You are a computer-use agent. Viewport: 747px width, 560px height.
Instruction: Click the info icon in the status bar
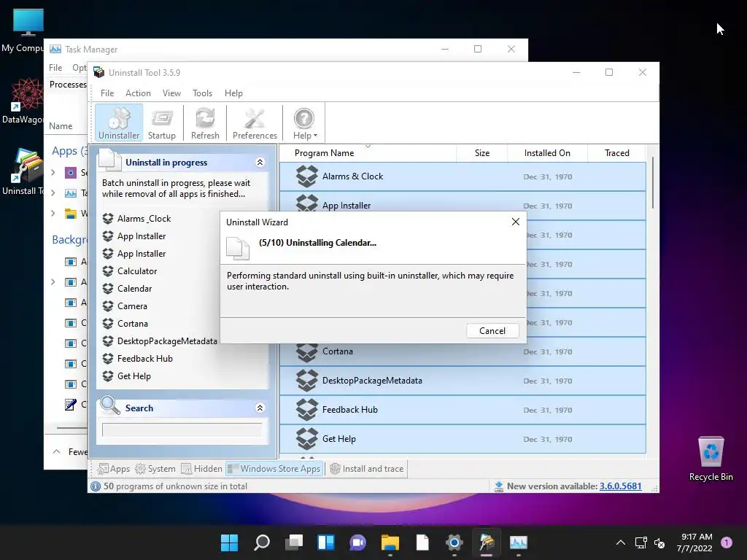(96, 486)
